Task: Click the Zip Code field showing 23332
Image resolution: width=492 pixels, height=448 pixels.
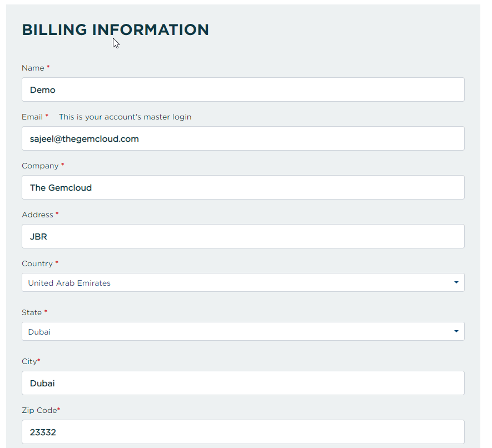Action: (243, 432)
